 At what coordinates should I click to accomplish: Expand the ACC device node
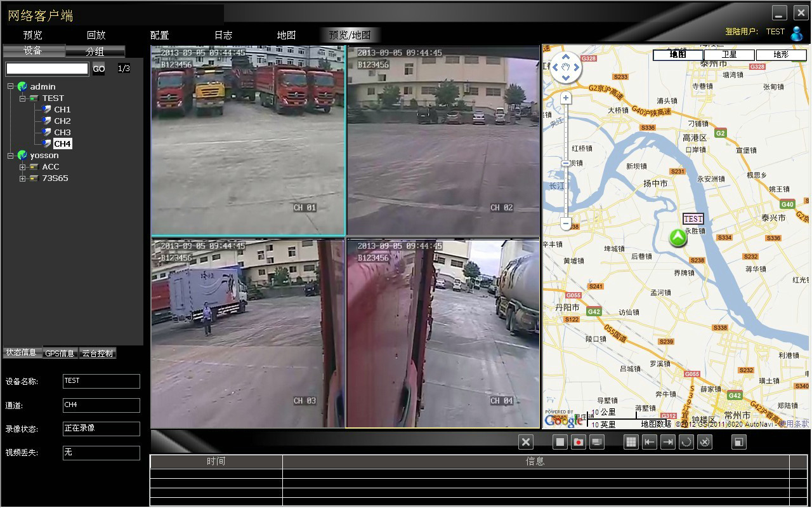click(x=22, y=167)
